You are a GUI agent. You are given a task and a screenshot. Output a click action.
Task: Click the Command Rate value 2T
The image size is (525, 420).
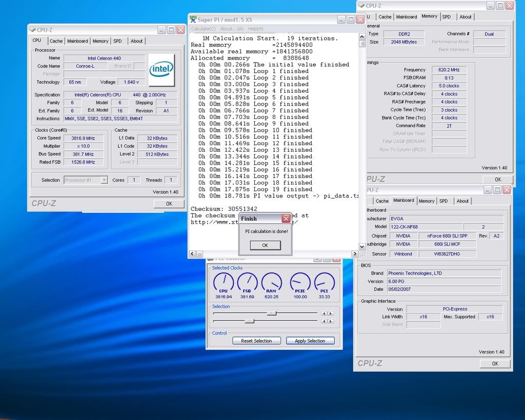pos(449,126)
